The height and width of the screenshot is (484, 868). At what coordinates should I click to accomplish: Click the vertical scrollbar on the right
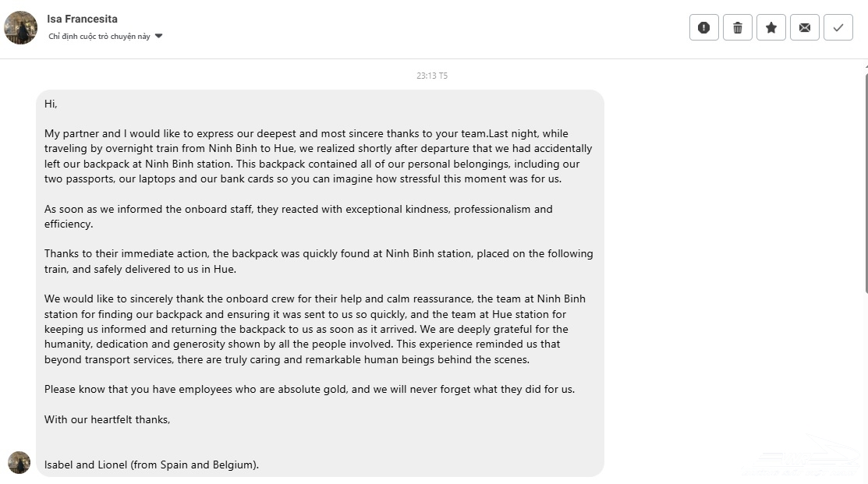[x=865, y=179]
